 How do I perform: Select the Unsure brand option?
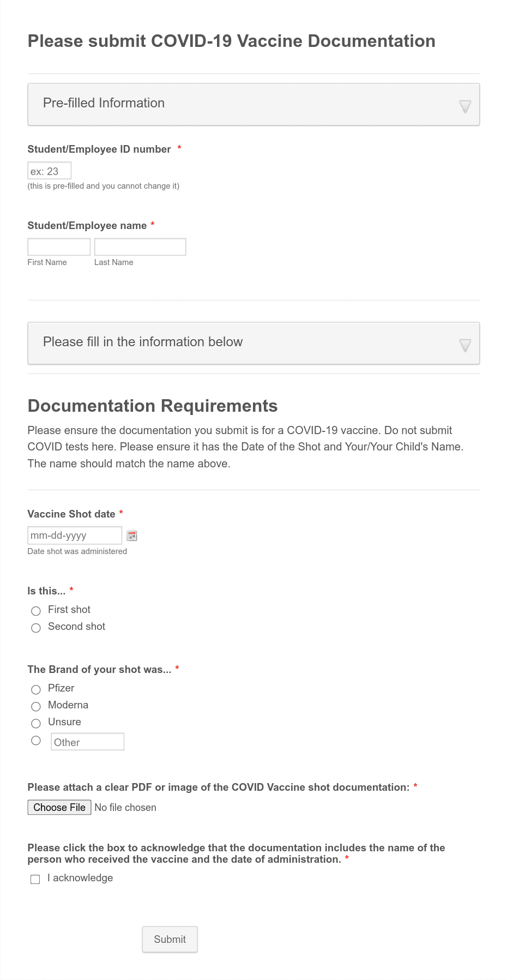coord(36,723)
